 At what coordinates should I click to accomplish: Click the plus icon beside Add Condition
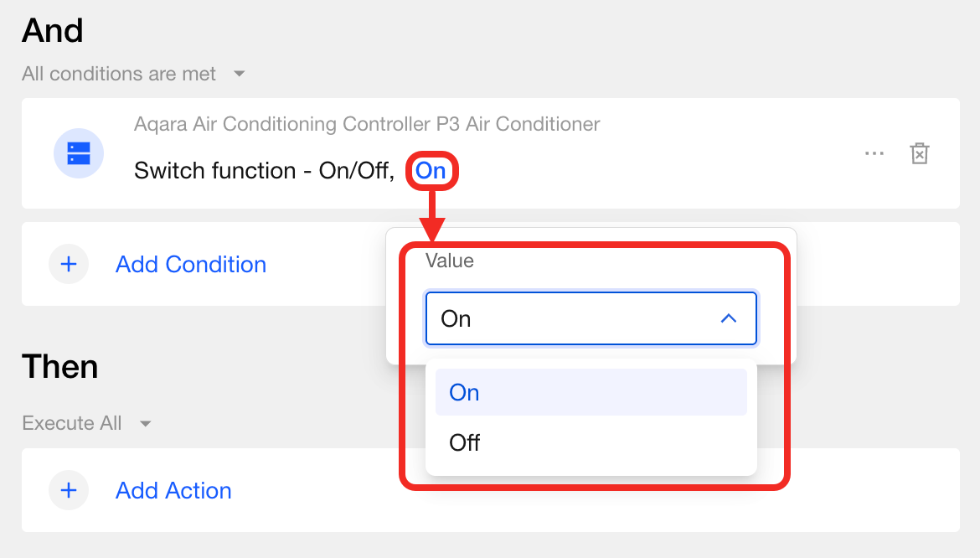tap(69, 265)
